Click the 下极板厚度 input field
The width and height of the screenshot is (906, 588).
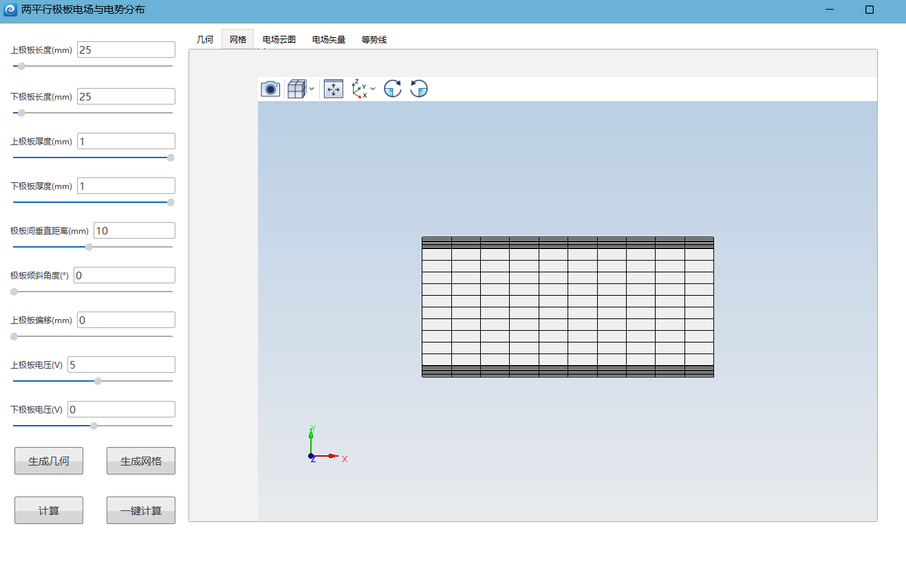point(126,186)
